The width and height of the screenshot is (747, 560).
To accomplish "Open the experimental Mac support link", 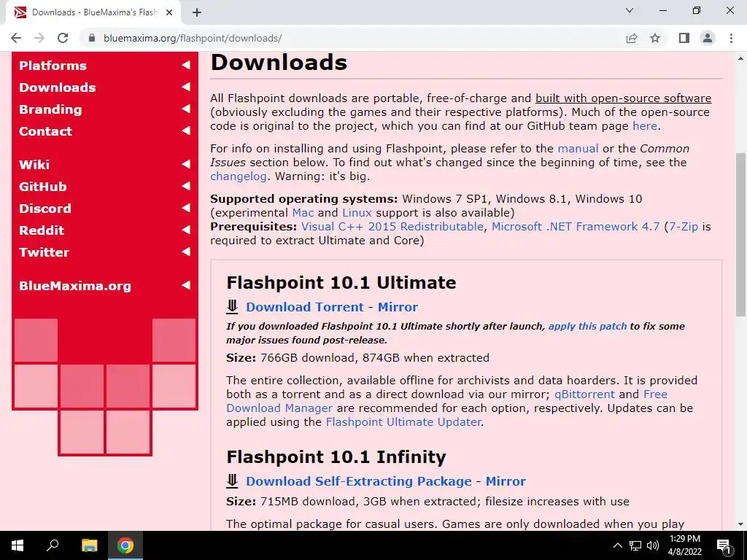I will (303, 213).
